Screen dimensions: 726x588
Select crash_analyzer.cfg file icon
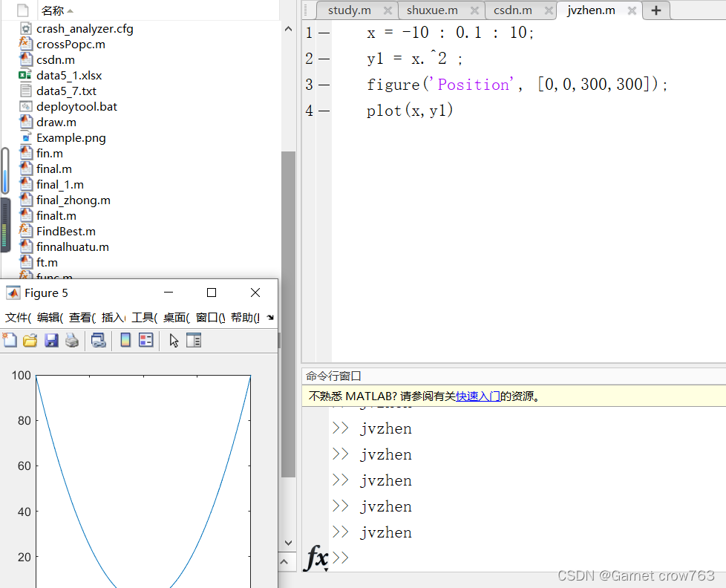click(26, 29)
